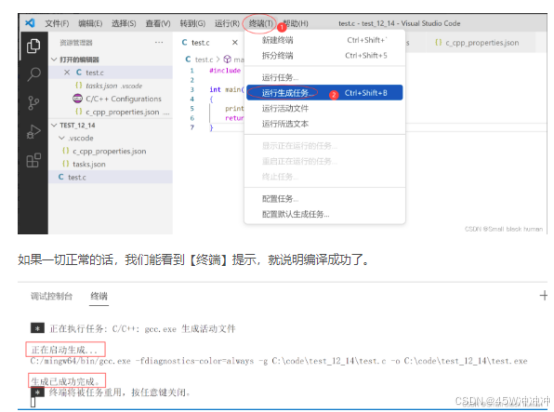This screenshot has height=412, width=554.
Task: Open the 文件(F) menu
Action: (x=57, y=24)
